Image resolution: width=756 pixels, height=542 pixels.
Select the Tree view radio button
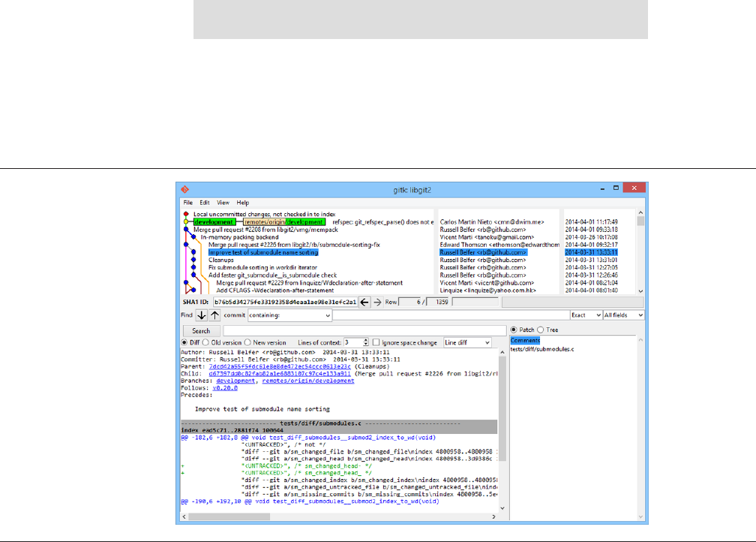tap(541, 330)
